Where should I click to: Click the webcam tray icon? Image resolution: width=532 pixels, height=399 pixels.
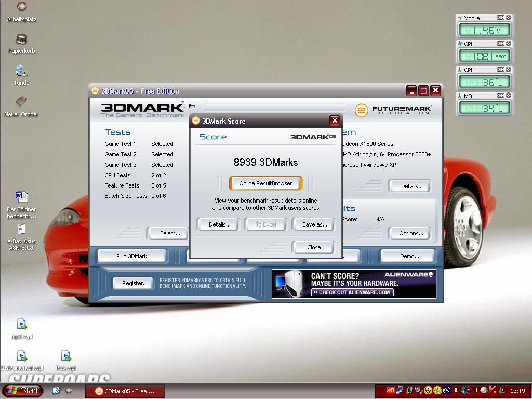[419, 390]
